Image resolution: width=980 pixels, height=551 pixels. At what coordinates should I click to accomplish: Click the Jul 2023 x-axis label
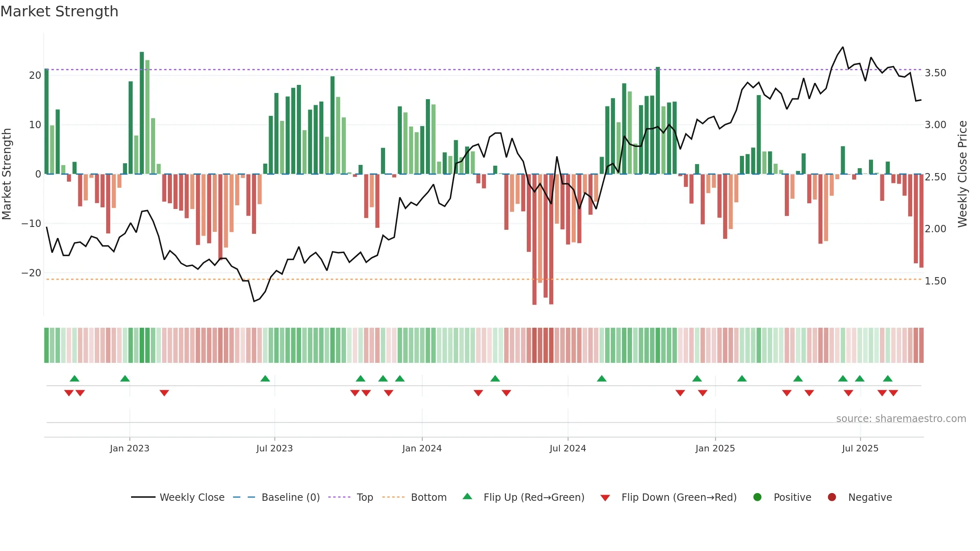tap(274, 448)
